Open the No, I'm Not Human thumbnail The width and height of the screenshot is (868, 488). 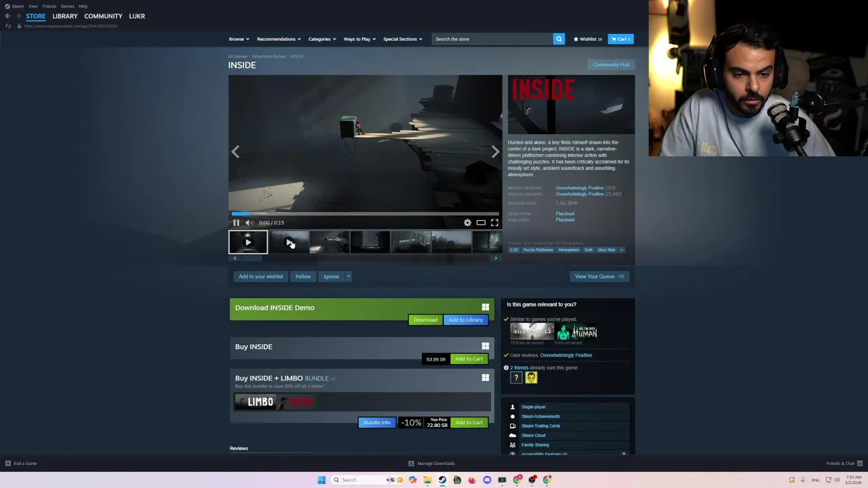pyautogui.click(x=577, y=331)
